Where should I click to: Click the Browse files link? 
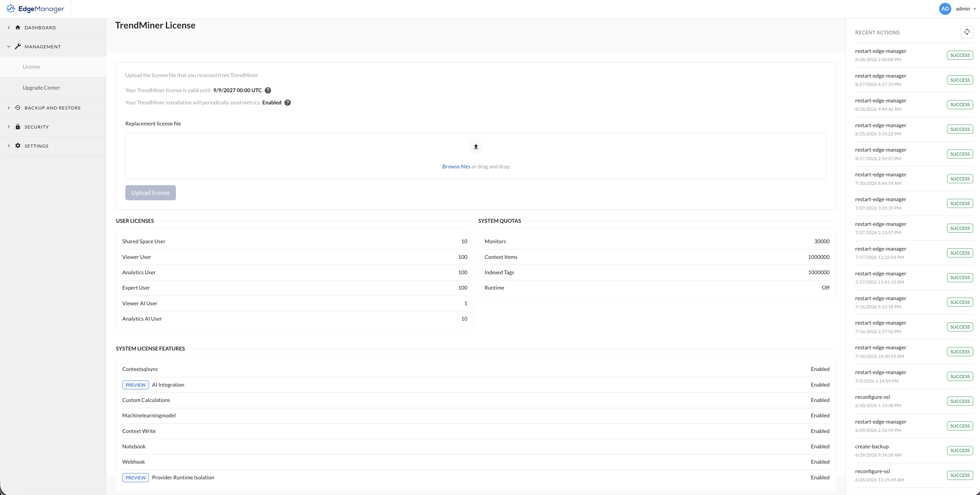pos(456,166)
